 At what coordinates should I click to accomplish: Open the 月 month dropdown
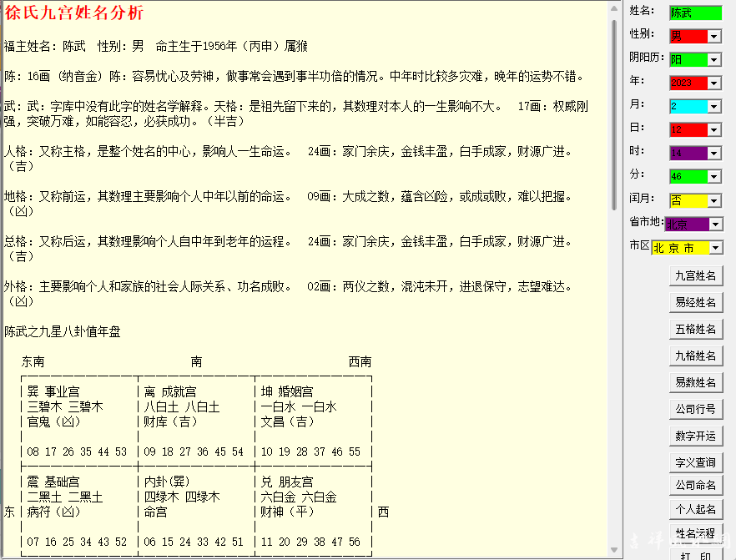(x=714, y=107)
